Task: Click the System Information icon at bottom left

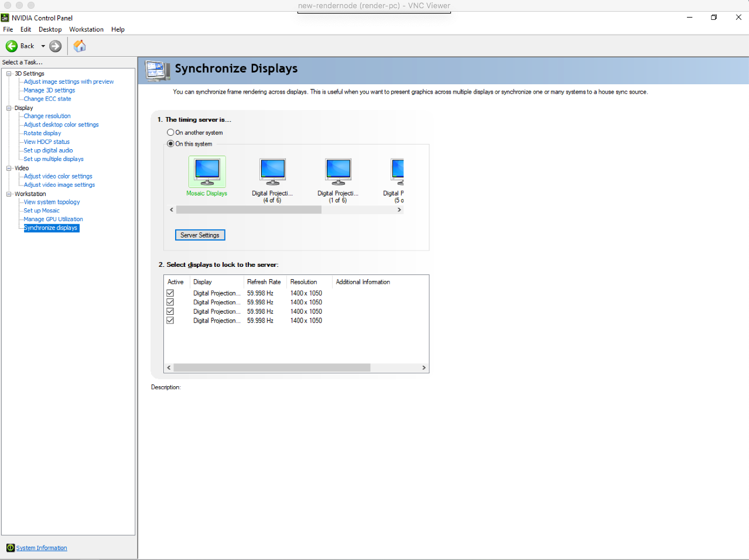Action: click(11, 548)
